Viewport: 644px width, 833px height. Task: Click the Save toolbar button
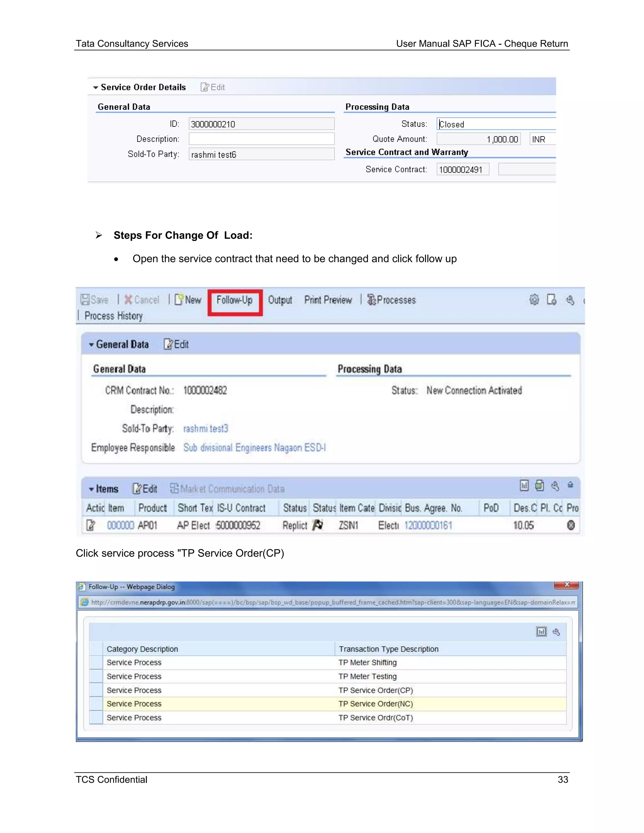click(x=95, y=300)
